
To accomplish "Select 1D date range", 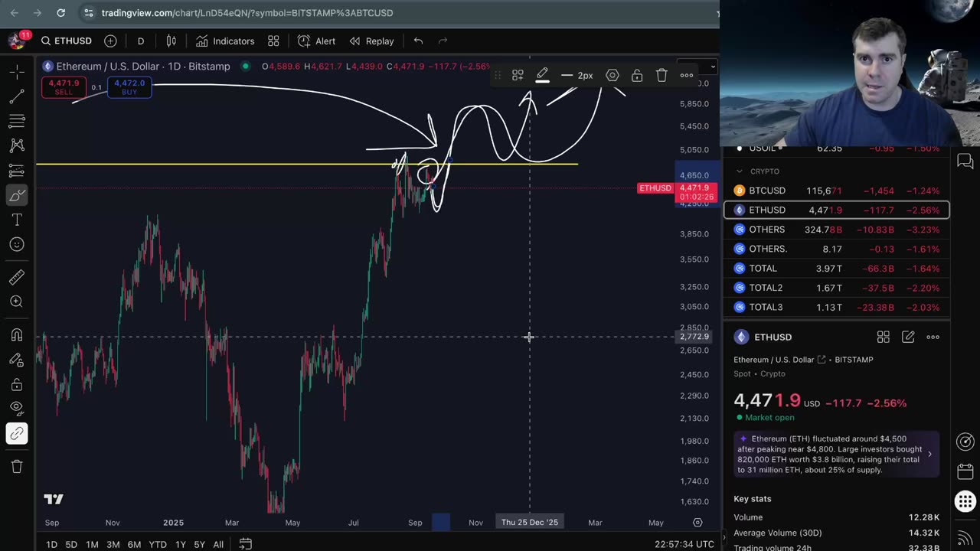I will pyautogui.click(x=51, y=544).
